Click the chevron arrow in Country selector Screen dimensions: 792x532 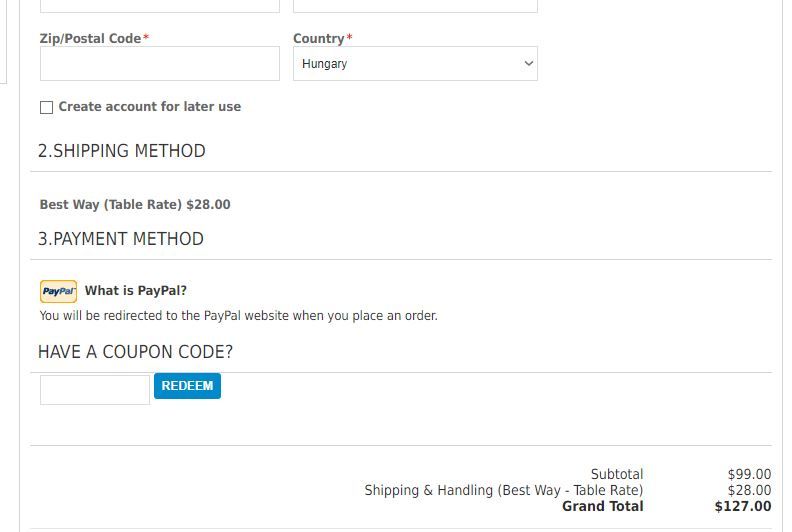pos(528,64)
